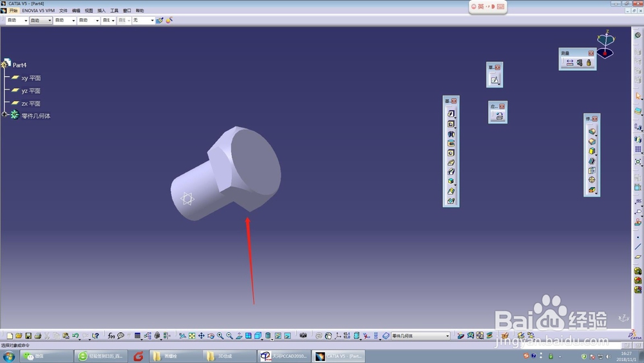
Task: Click the Zoom Out magnifier icon
Action: pos(230,336)
